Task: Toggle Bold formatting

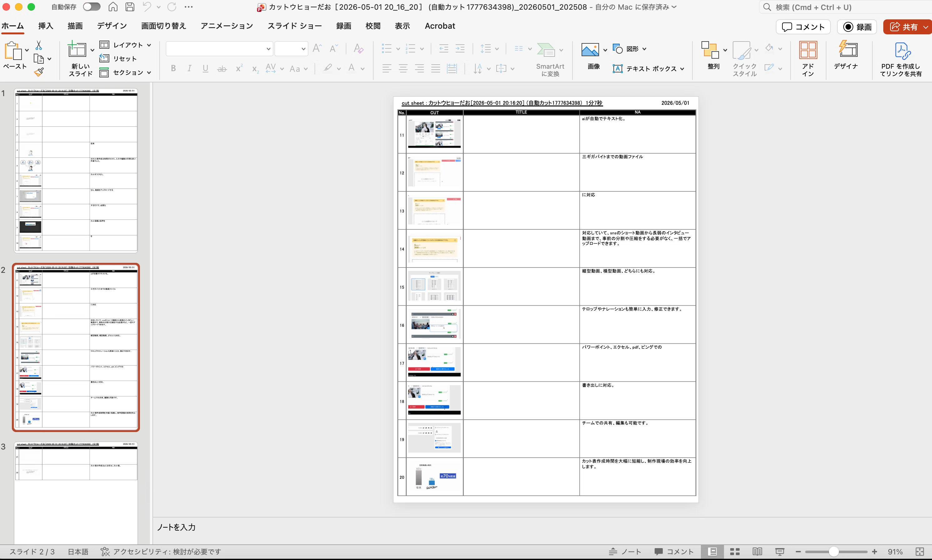Action: [x=173, y=68]
